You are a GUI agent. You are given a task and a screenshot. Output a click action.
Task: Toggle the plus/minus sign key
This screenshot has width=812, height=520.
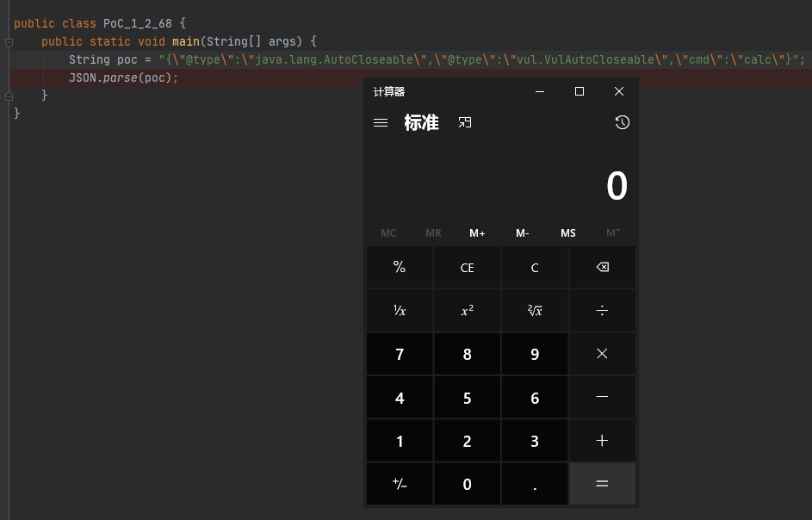coord(400,484)
